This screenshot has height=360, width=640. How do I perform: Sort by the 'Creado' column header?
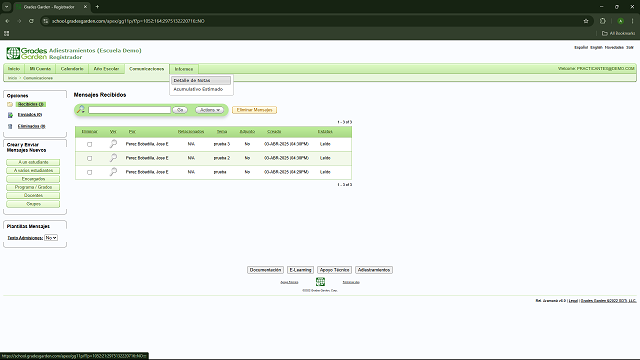pos(274,131)
